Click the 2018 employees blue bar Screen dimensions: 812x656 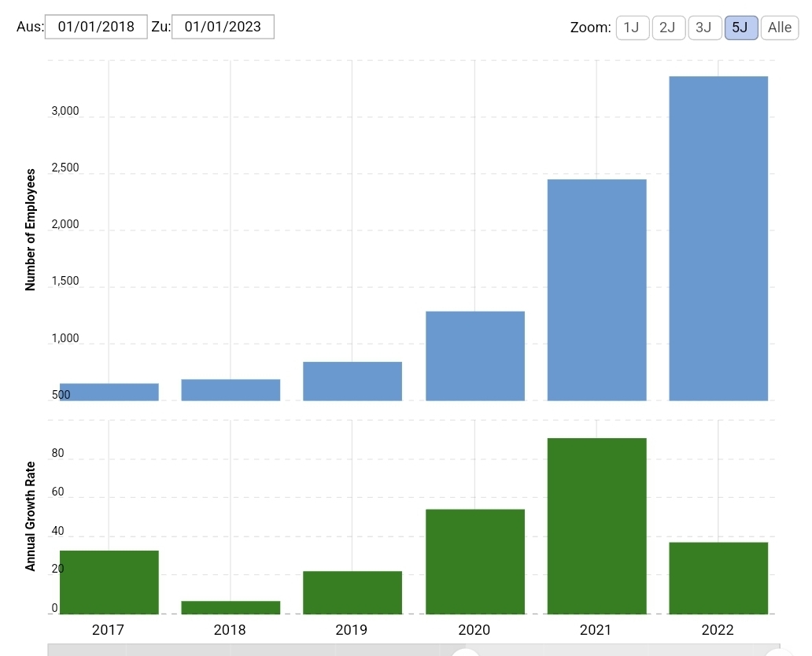click(x=231, y=390)
